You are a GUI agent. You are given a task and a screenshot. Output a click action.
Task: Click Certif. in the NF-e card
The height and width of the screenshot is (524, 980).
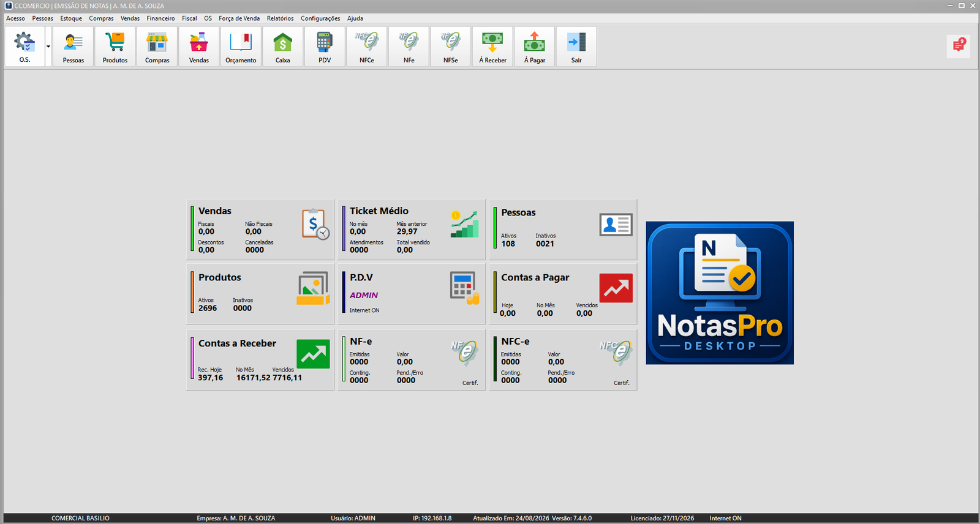(x=470, y=383)
